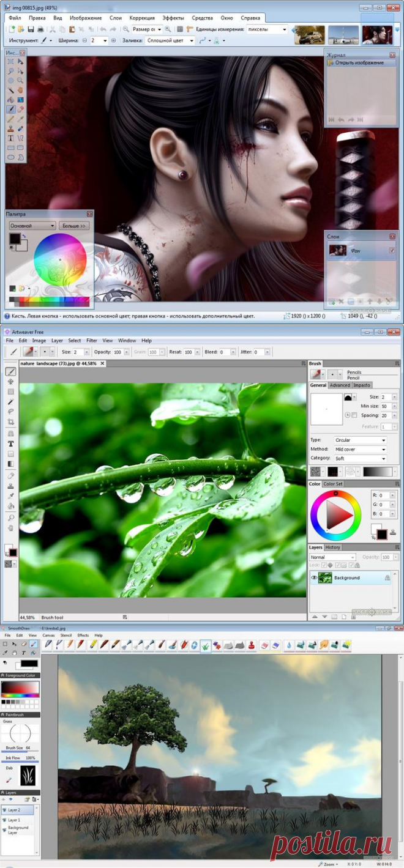Click the Brush Size slider in SmoothDraw
The width and height of the screenshot is (404, 868).
click(20, 752)
